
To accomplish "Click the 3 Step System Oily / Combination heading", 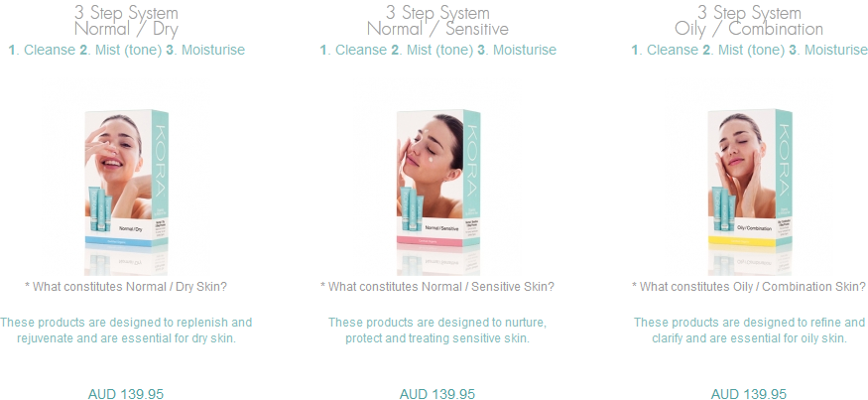I will 749,21.
